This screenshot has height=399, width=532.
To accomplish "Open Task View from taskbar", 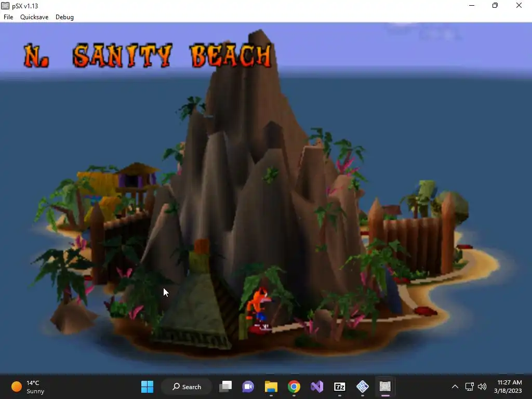I will (x=225, y=387).
